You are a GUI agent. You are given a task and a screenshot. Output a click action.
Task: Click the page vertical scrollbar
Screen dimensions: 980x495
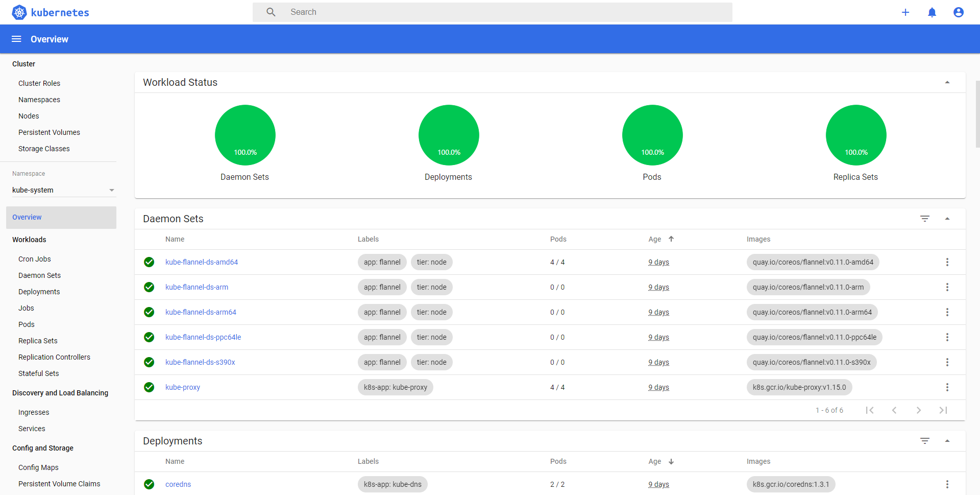pyautogui.click(x=977, y=113)
